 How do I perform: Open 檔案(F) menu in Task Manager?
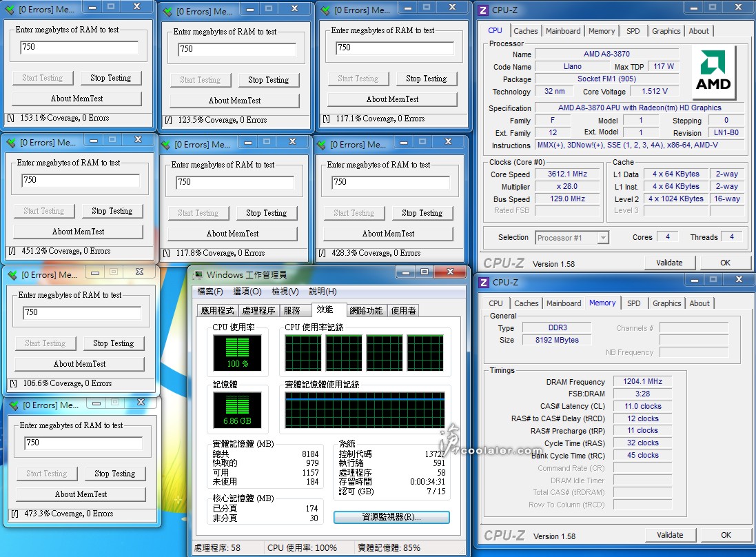pyautogui.click(x=210, y=292)
